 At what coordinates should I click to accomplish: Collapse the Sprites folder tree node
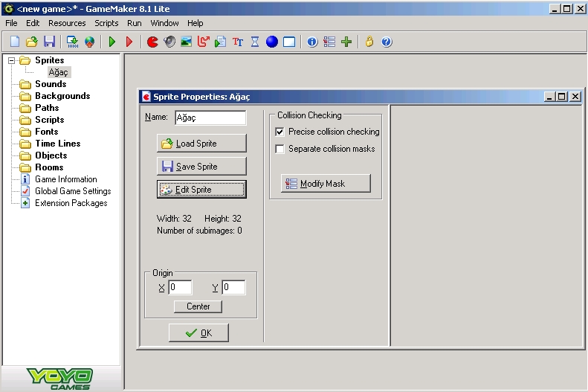point(12,60)
